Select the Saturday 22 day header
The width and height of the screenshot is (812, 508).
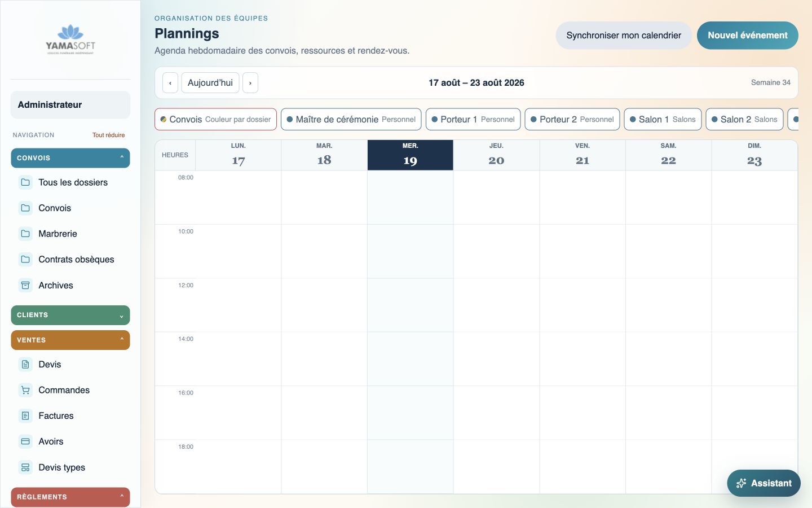tap(668, 155)
